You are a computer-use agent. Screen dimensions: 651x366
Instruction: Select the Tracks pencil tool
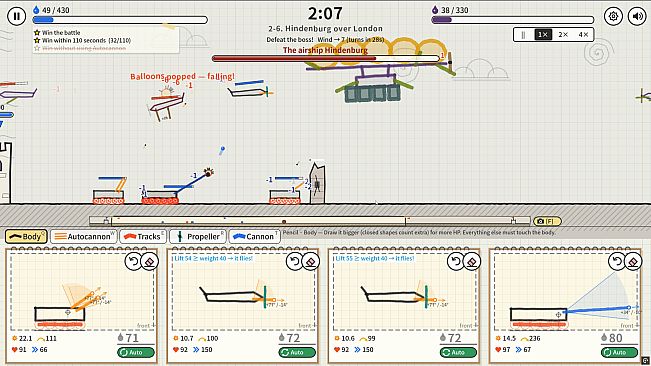coord(143,237)
